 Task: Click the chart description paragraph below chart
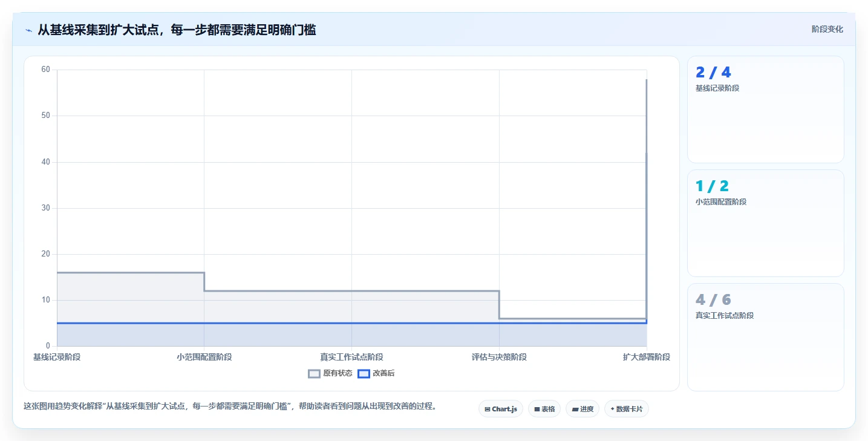[x=230, y=407]
